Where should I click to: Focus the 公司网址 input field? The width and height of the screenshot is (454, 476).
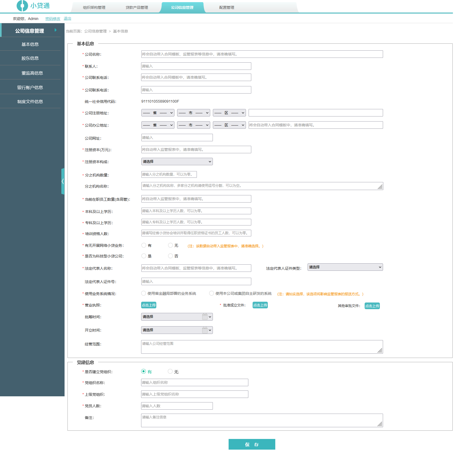pos(177,138)
